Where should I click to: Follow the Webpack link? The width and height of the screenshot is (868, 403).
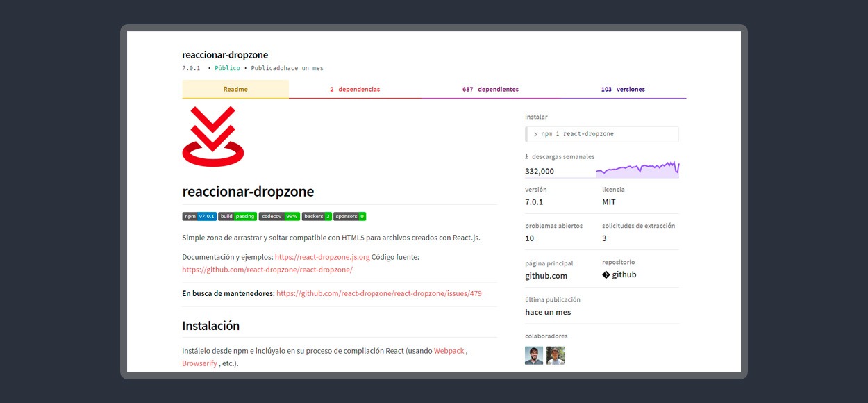449,351
